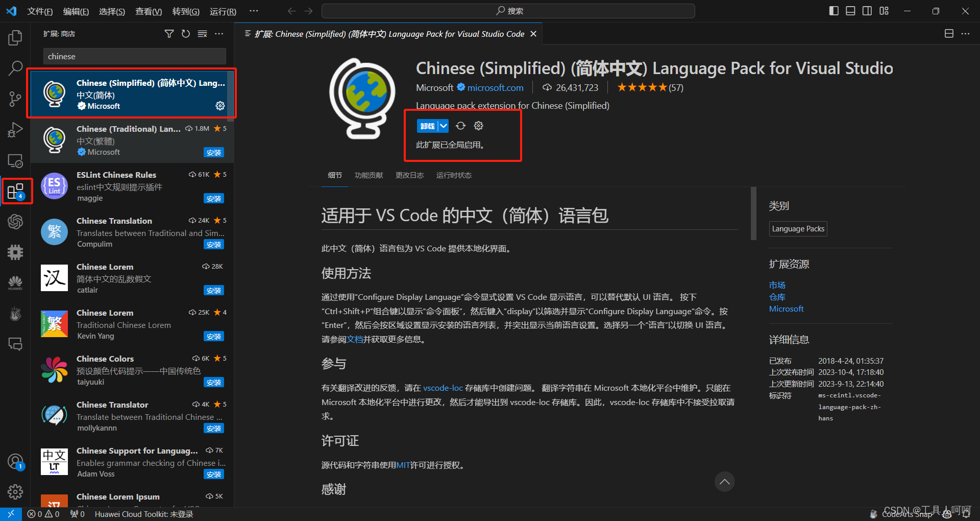Switch to the 运行时状态 tab
This screenshot has height=521, width=980.
click(x=454, y=175)
